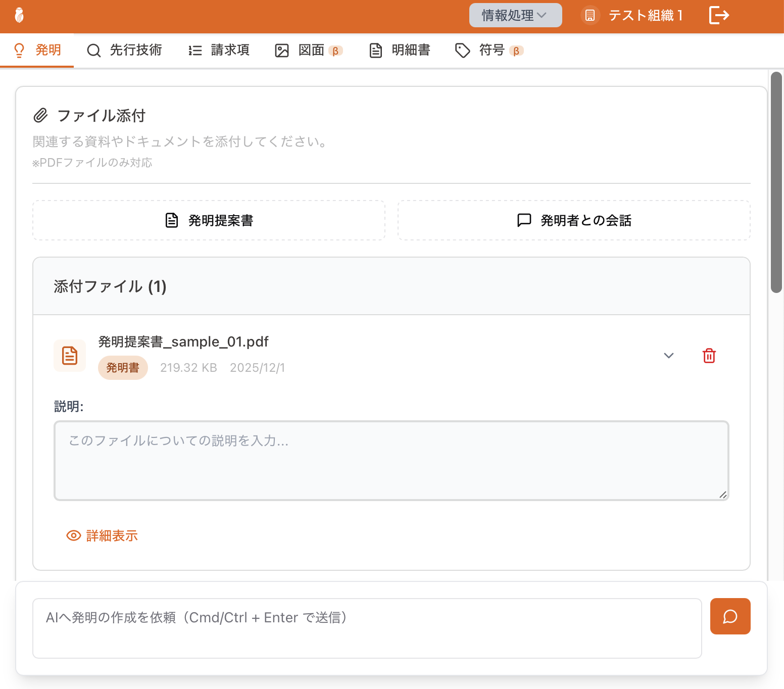Click the app logo in the top bar

[19, 16]
